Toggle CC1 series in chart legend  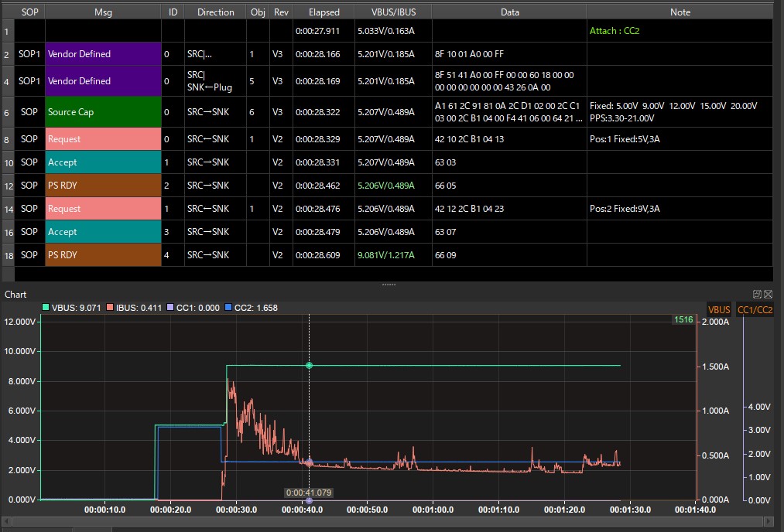tap(193, 308)
